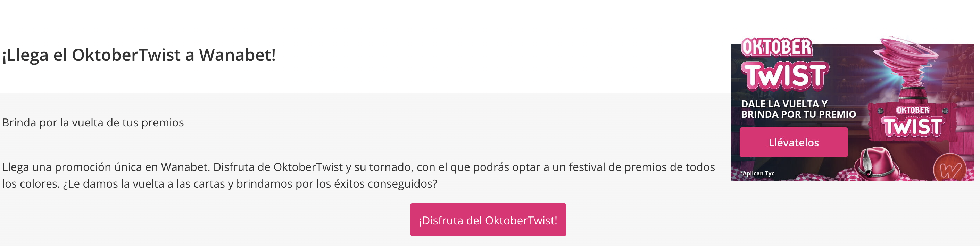Click the large Oktober Twist banner logo
This screenshot has width=980, height=246.
(784, 64)
